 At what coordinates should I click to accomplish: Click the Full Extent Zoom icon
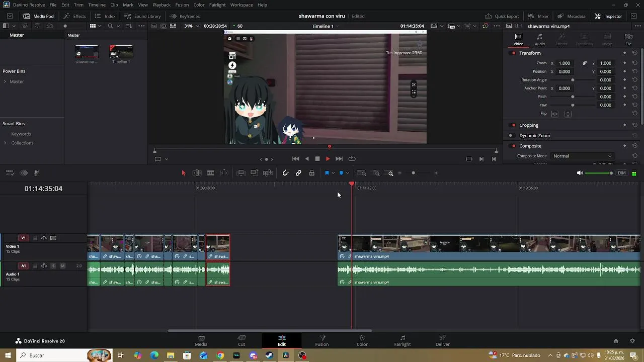tap(361, 173)
